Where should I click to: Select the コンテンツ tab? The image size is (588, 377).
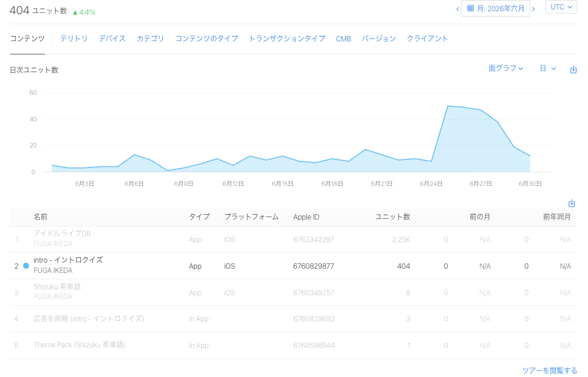tap(27, 38)
